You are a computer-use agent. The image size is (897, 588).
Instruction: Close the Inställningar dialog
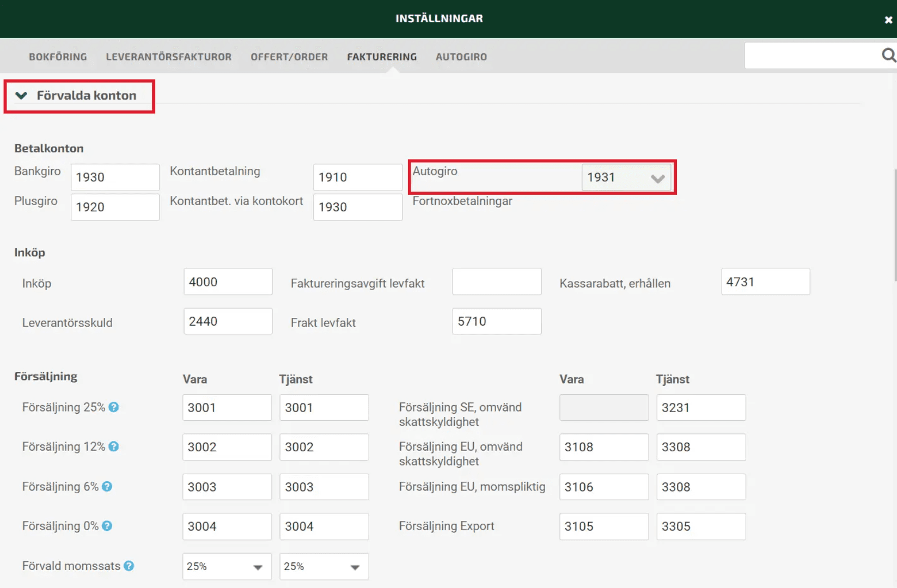point(888,20)
